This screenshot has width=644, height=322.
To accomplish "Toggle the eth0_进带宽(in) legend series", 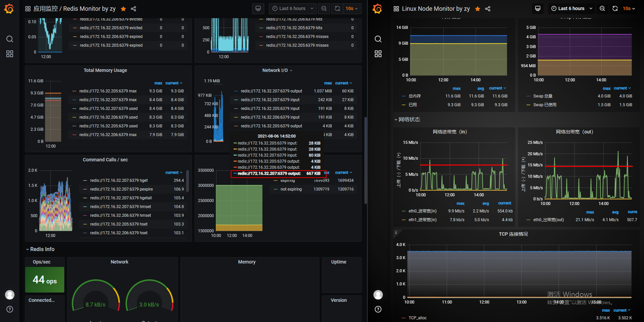I will tap(422, 211).
